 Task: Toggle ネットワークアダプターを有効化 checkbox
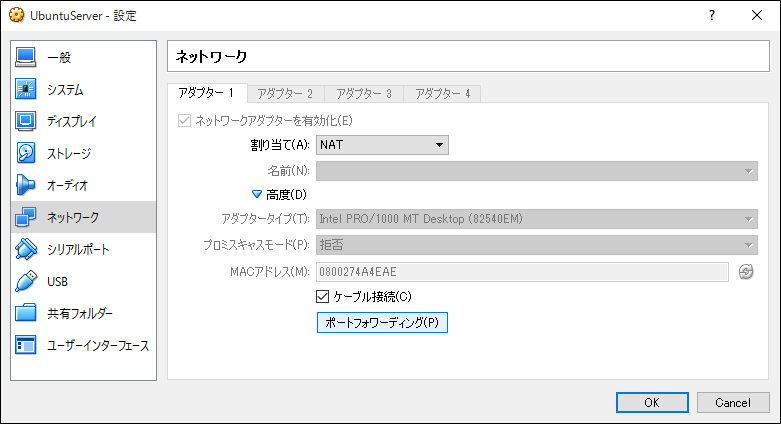point(183,121)
